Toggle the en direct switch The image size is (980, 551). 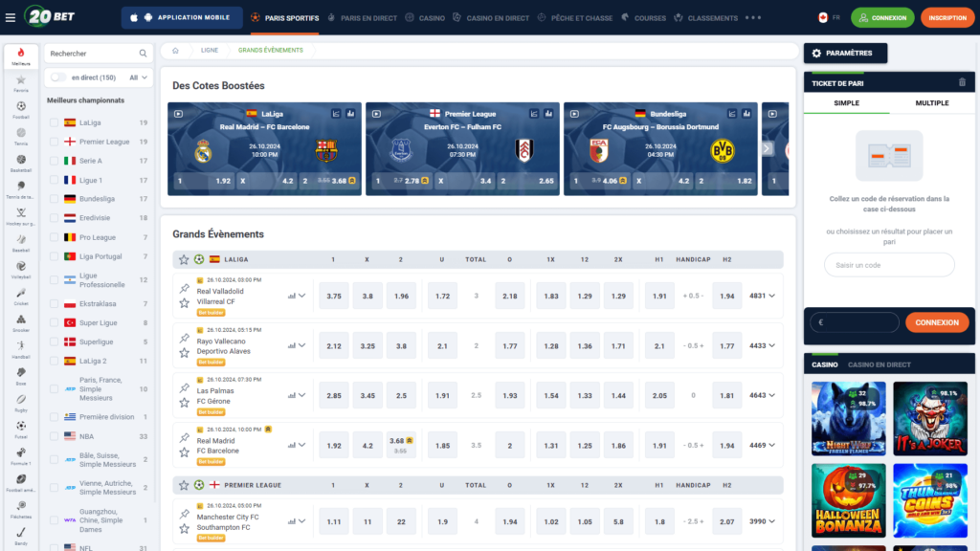[x=58, y=77]
